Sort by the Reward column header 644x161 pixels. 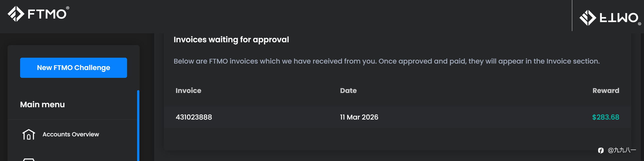[606, 90]
